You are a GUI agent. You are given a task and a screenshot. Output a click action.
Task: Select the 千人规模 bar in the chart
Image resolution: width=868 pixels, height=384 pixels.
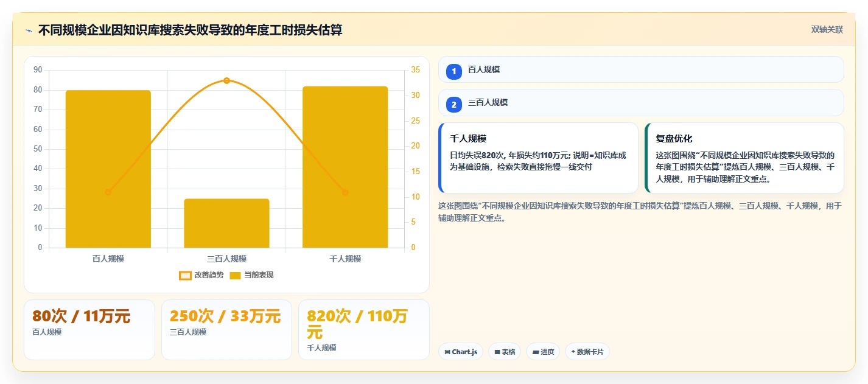coord(345,167)
